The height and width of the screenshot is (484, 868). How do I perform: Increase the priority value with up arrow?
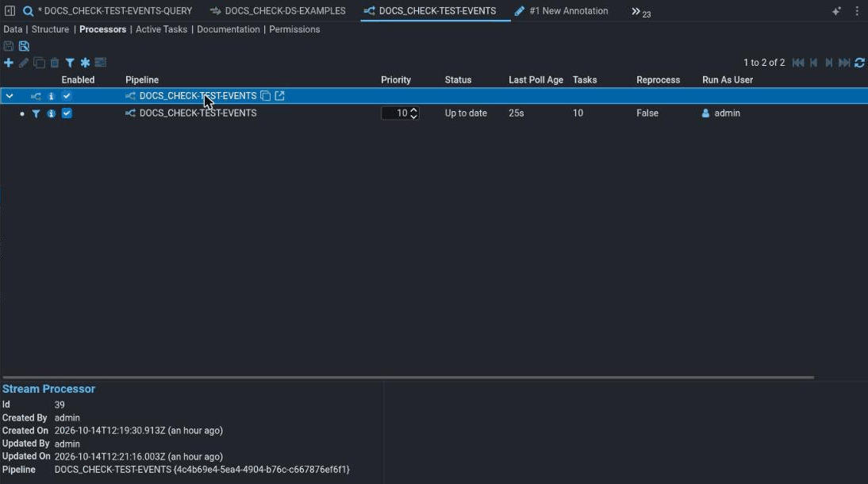[413, 109]
